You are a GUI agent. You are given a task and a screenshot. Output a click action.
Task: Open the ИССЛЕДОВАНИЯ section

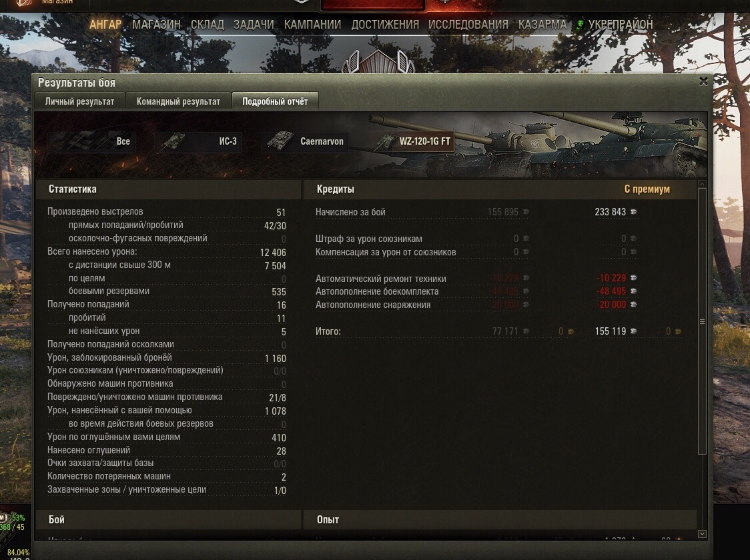[x=468, y=25]
